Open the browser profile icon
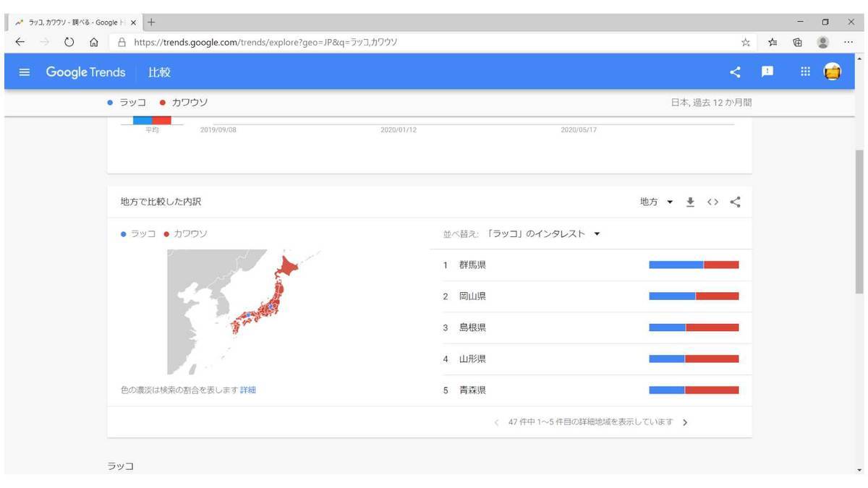Viewport: 868px width, 488px height. [823, 42]
